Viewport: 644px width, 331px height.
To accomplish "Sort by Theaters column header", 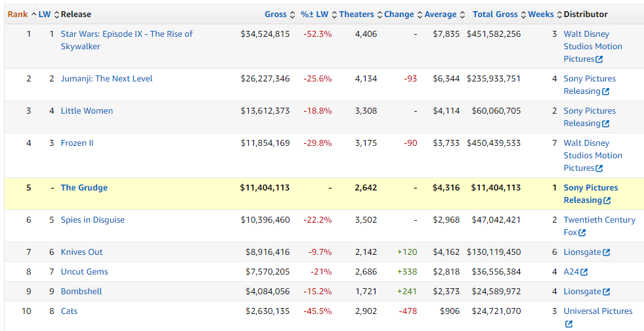I will pos(356,14).
